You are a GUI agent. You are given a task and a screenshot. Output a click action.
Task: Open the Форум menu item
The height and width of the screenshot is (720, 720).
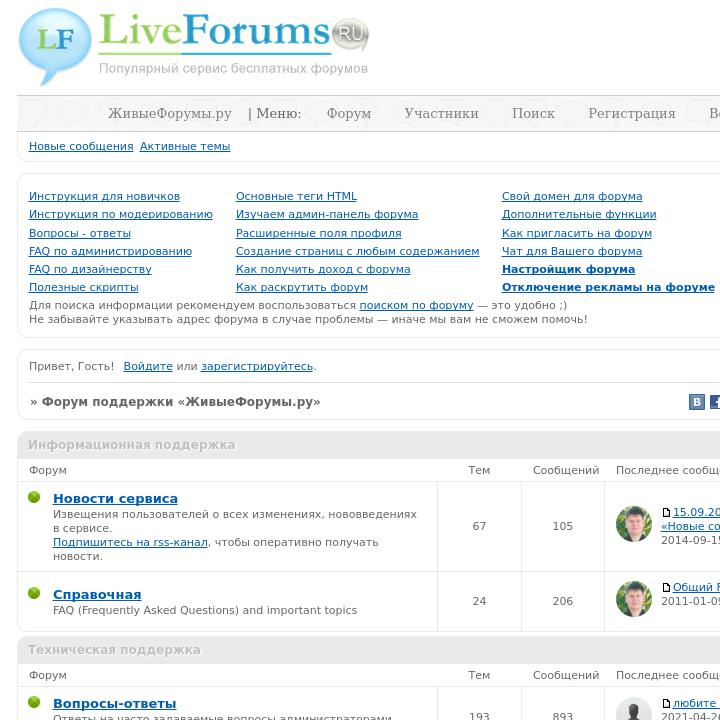pos(349,113)
